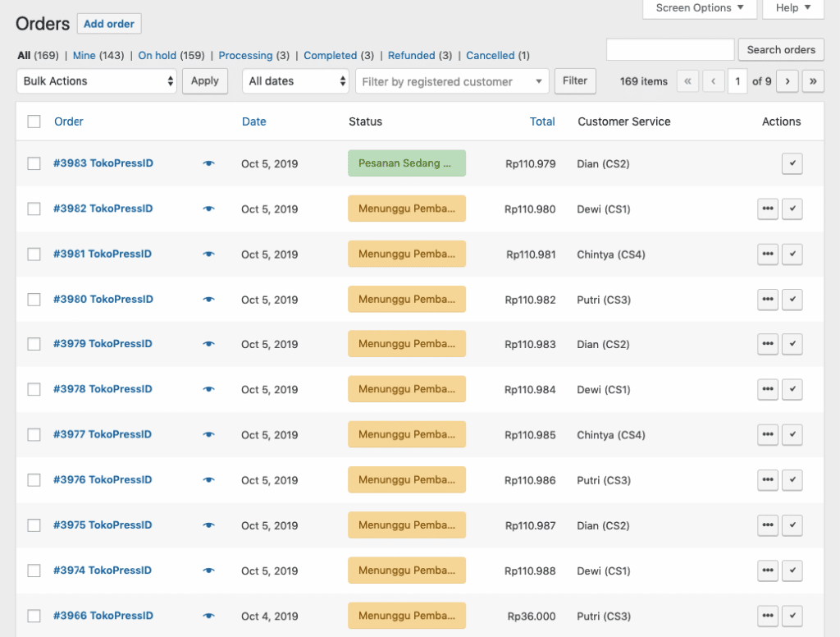
Task: Set order #3977 to processing with dots icon
Action: [768, 434]
